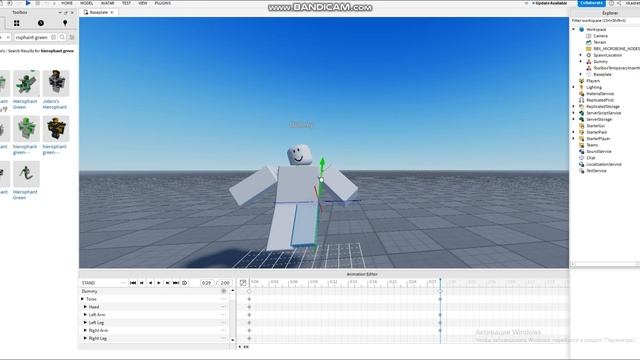Click the Explorer filter workspace field

tap(605, 20)
